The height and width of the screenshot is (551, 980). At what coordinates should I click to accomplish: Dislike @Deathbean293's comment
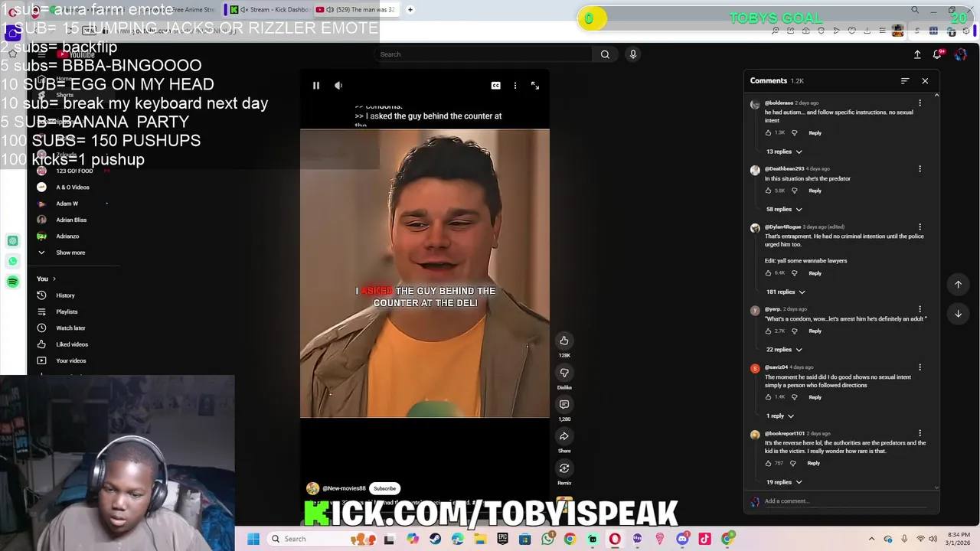(x=794, y=191)
